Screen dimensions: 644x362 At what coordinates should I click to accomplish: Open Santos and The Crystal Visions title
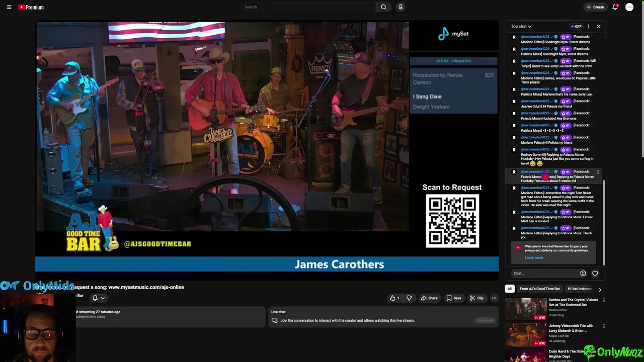(573, 302)
